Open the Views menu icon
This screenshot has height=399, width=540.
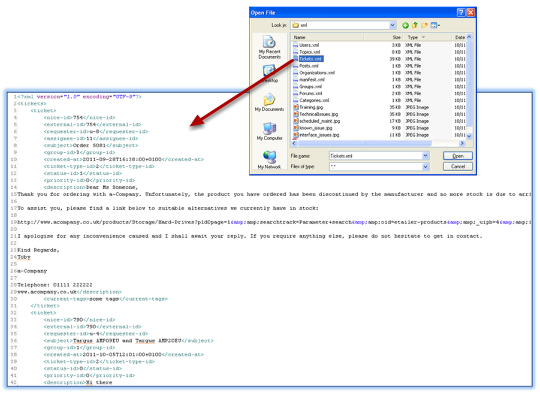pos(435,25)
